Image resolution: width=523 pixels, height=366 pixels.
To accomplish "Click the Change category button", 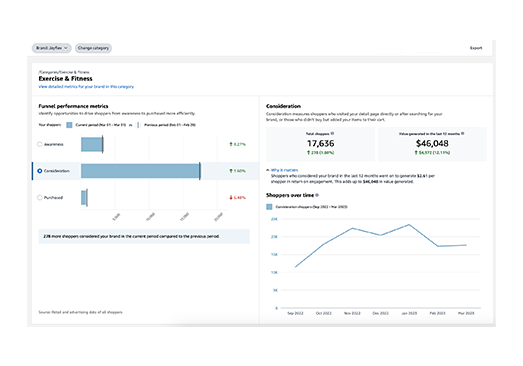I will [x=93, y=48].
